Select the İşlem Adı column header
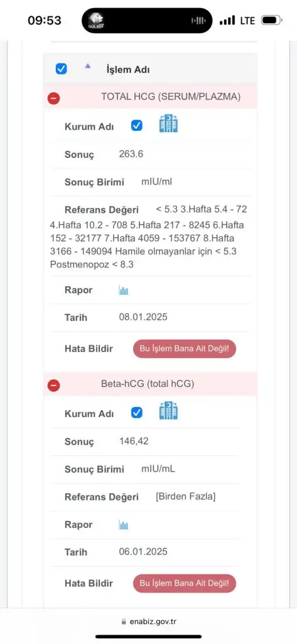Screen dimensions: 297x644 click(x=127, y=69)
